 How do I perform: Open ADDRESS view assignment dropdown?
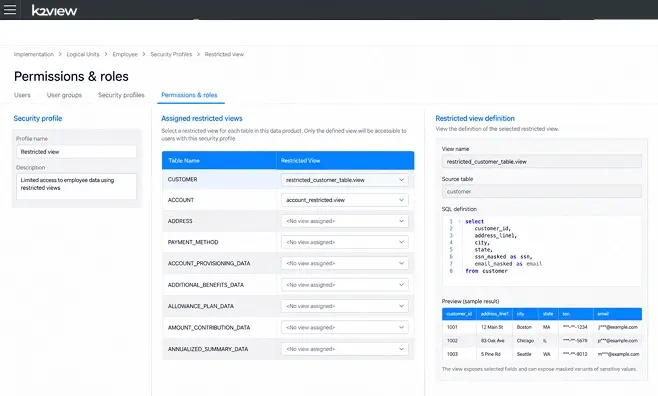tap(345, 221)
